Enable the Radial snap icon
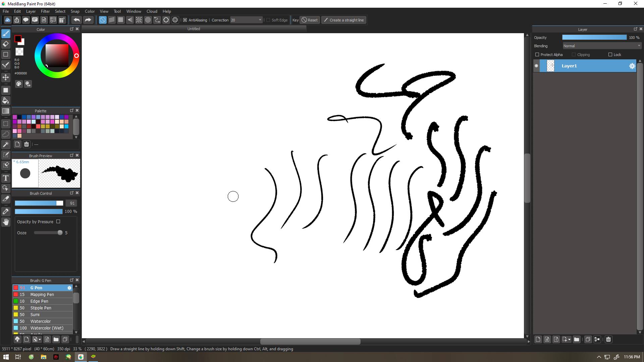Image resolution: width=644 pixels, height=362 pixels. pos(139,20)
